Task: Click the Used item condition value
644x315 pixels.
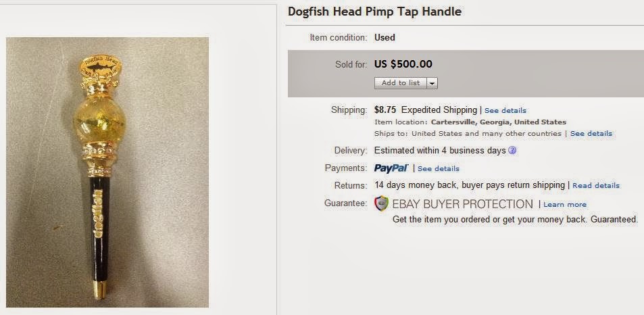Action: point(385,37)
